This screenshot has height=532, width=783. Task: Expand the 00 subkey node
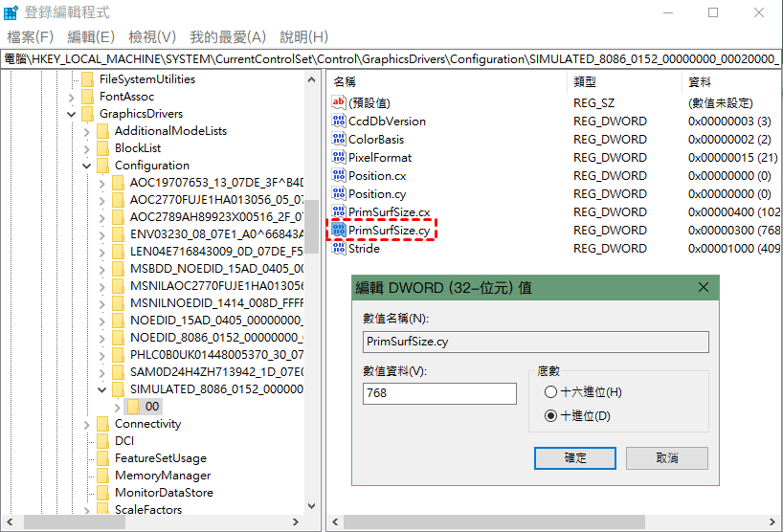point(118,408)
